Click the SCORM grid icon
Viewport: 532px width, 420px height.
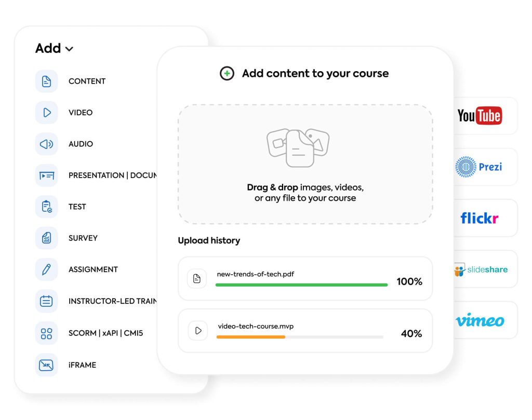point(47,333)
